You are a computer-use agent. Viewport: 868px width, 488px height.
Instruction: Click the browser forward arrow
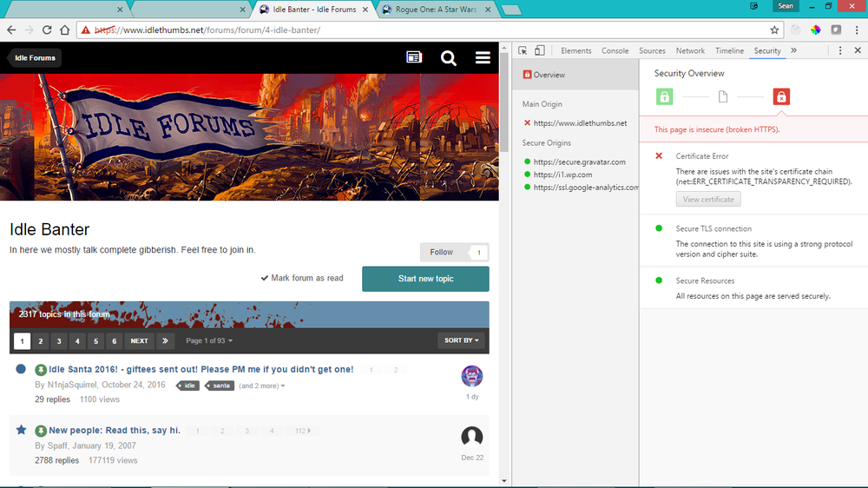pos(30,30)
